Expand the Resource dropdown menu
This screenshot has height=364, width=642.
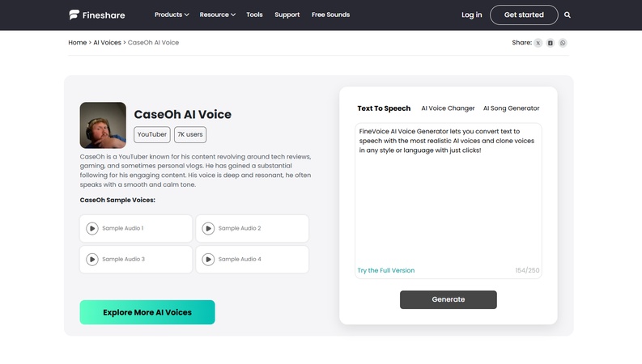(x=218, y=15)
